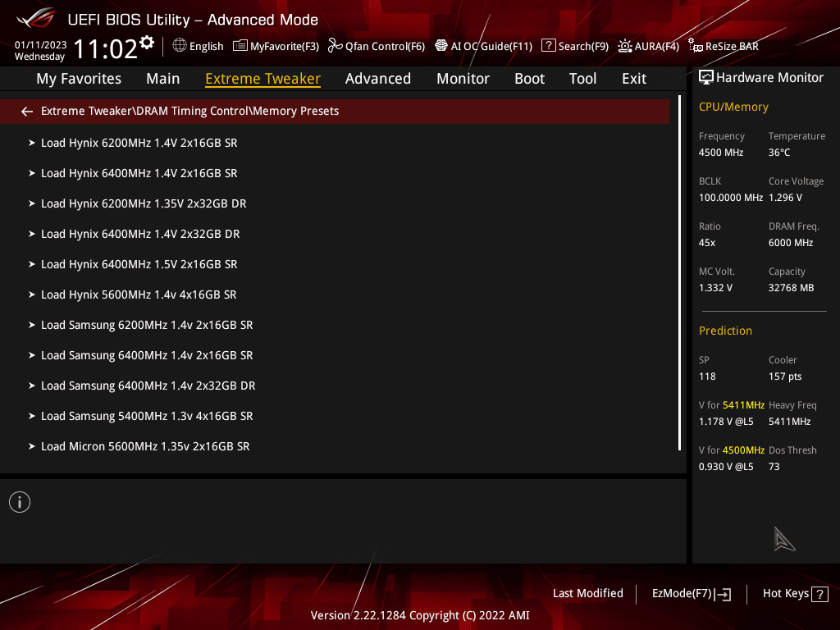Click the vertical scrollbar of presets list
The image size is (840, 630).
click(x=679, y=273)
